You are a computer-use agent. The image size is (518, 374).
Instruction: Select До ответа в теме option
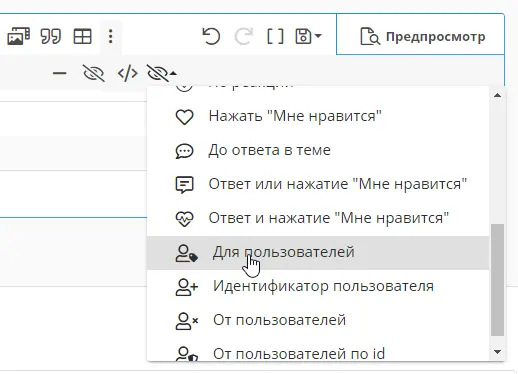(318, 150)
